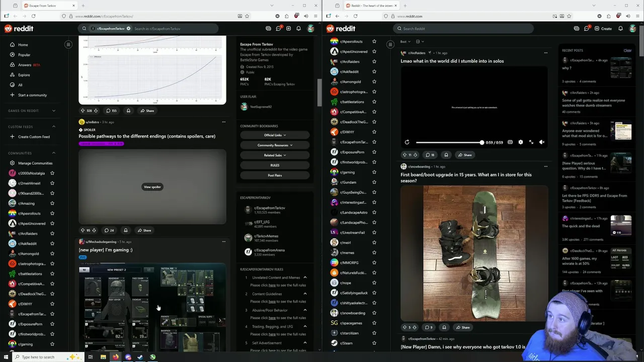Expand Official Links dropdown
644x362 pixels.
click(x=275, y=135)
